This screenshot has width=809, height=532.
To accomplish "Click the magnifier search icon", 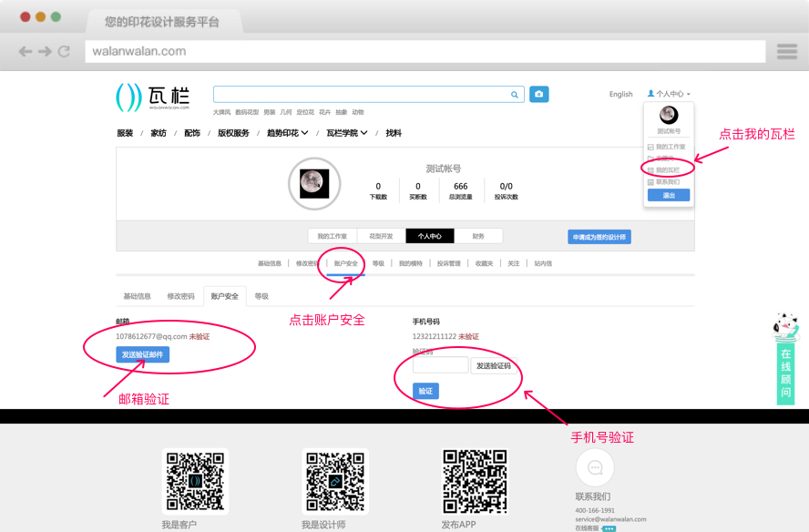I will coord(514,94).
